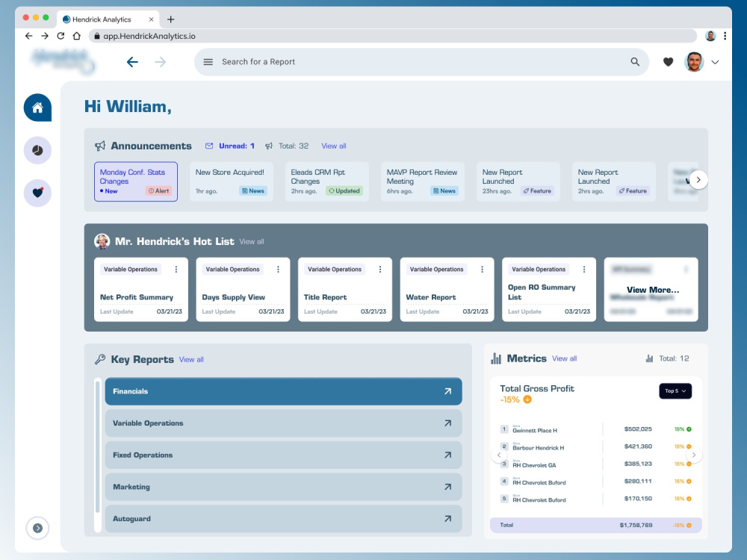Open the browser three-dot menu
The height and width of the screenshot is (560, 747).
[725, 36]
